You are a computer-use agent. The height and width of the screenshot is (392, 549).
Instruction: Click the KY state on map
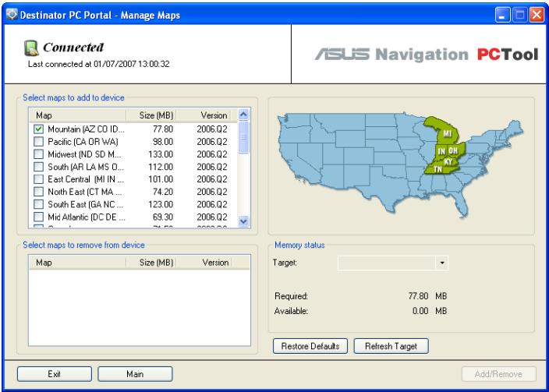448,161
